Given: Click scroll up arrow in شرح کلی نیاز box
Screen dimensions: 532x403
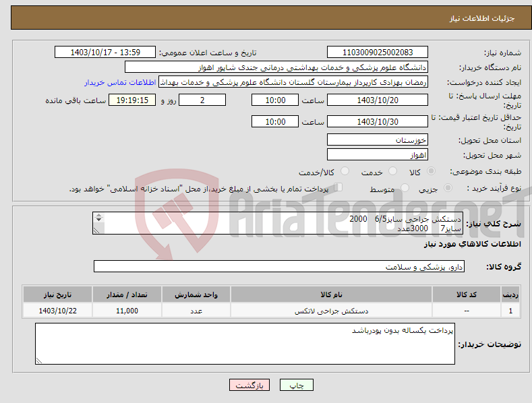Looking at the screenshot, I should pos(98,216).
